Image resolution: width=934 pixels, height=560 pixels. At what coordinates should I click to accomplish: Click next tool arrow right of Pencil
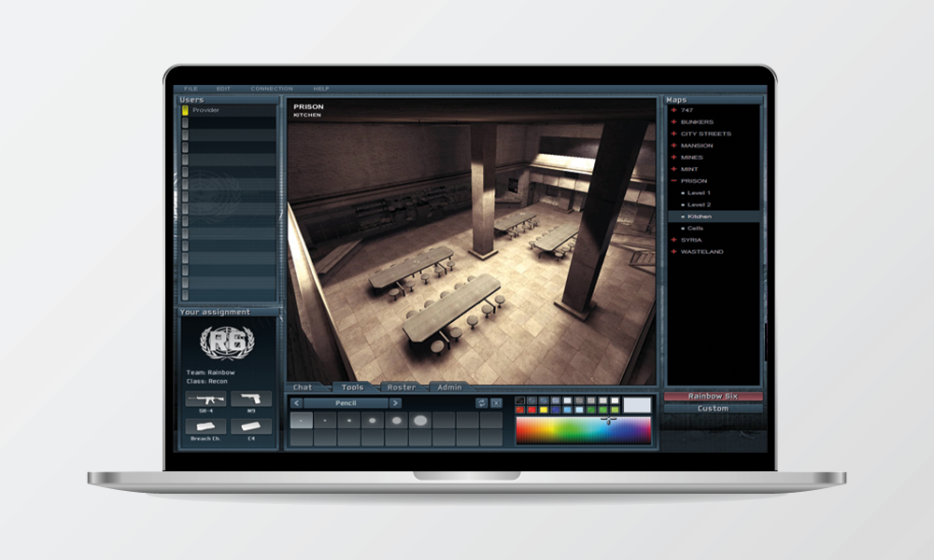395,403
